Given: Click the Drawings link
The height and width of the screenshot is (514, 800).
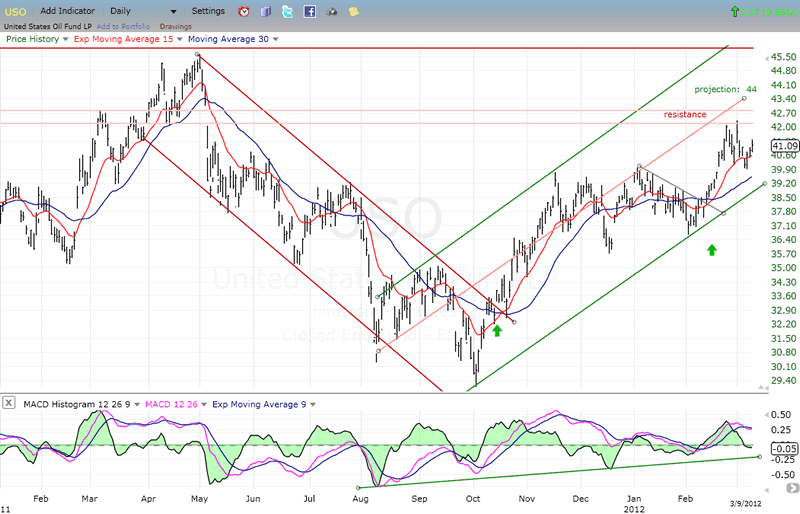Looking at the screenshot, I should point(175,26).
